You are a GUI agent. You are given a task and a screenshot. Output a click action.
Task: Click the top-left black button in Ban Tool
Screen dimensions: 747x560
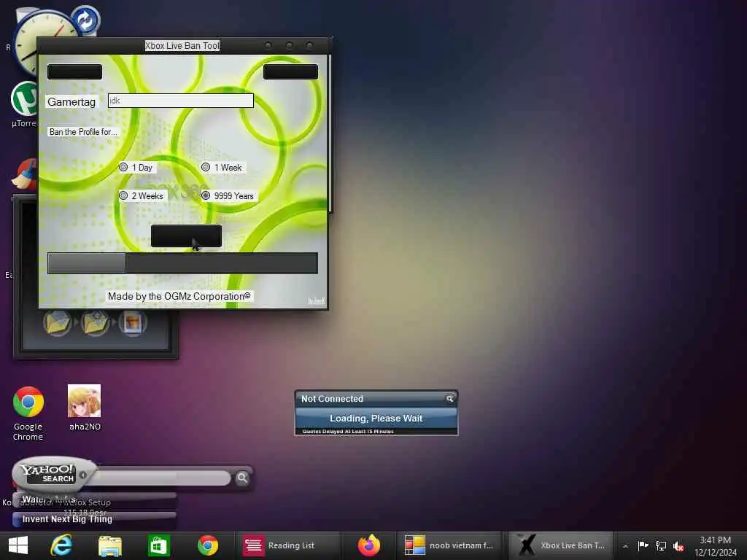click(x=75, y=72)
